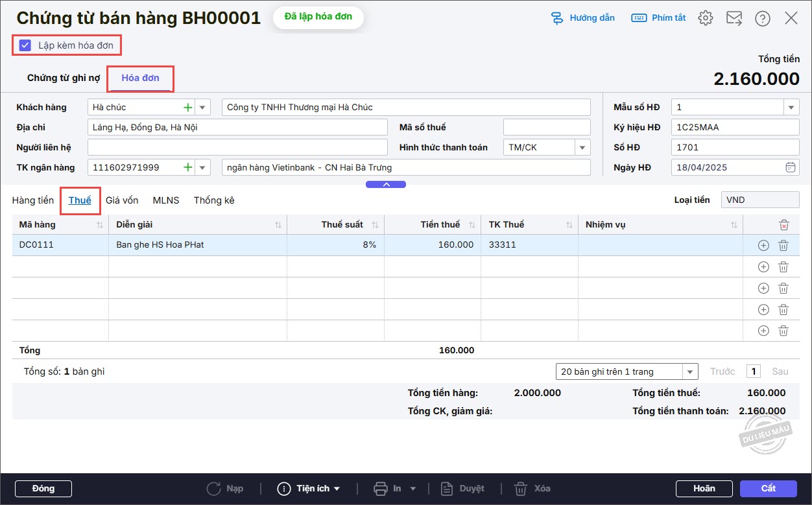Insert row with plus icon on DC0111 line
Viewport: 812px width, 505px height.
pyautogui.click(x=763, y=246)
